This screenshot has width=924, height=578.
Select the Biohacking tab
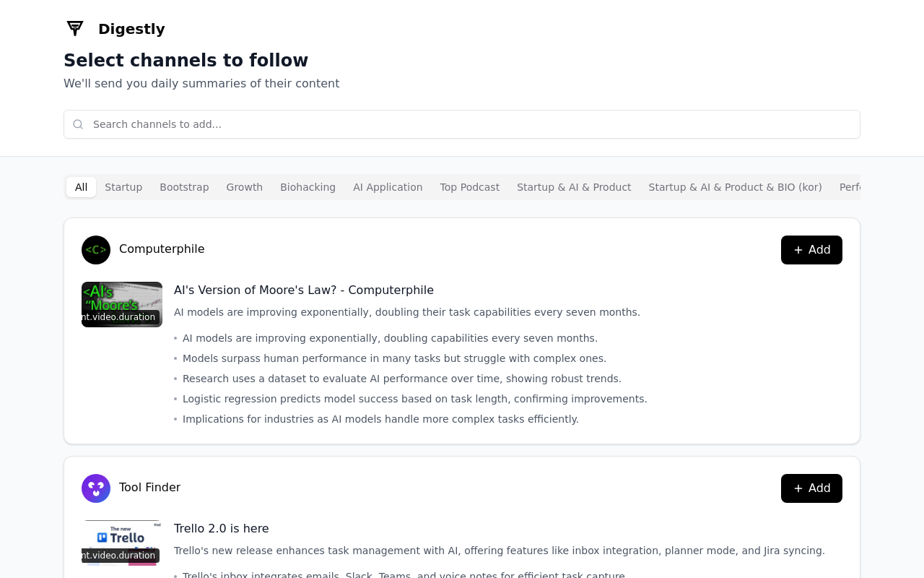(308, 187)
